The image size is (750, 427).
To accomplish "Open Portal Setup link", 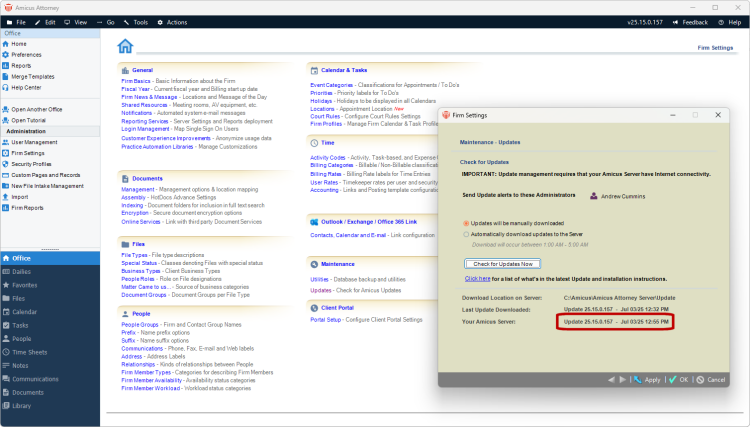I will click(326, 320).
